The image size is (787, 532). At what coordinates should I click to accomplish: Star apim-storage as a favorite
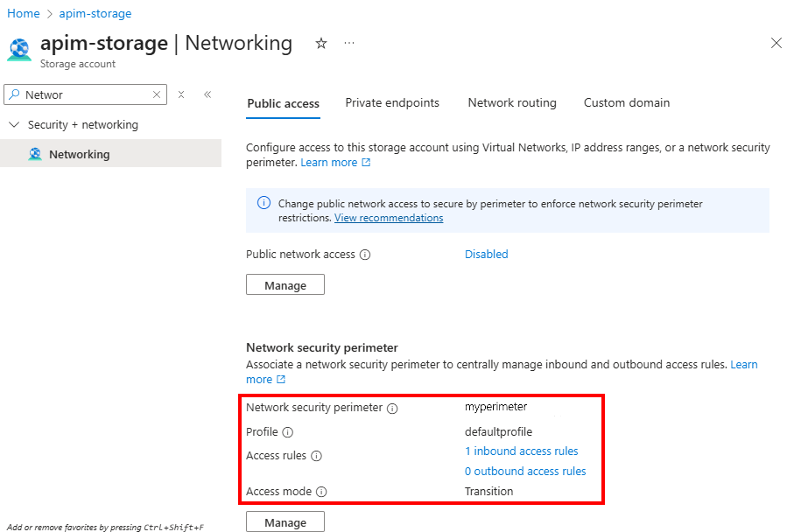320,42
